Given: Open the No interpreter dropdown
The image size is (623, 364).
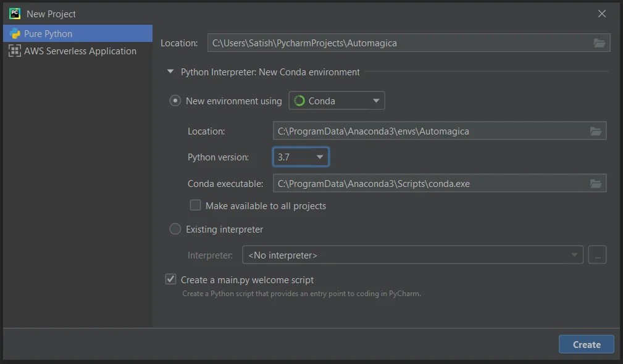Looking at the screenshot, I should 412,255.
